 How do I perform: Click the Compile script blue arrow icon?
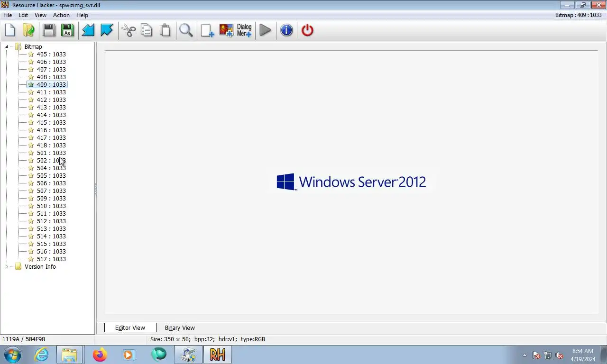[88, 30]
